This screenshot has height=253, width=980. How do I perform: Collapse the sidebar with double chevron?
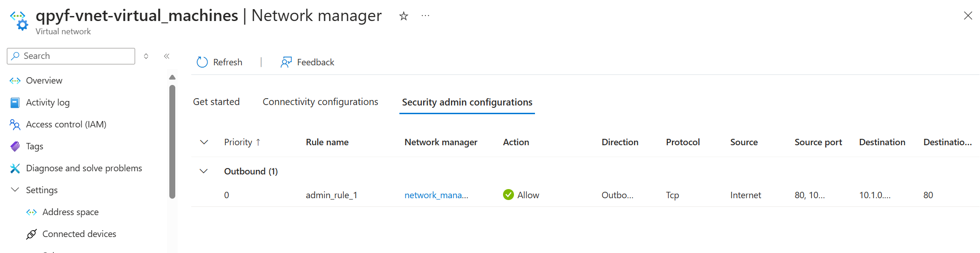point(167,56)
